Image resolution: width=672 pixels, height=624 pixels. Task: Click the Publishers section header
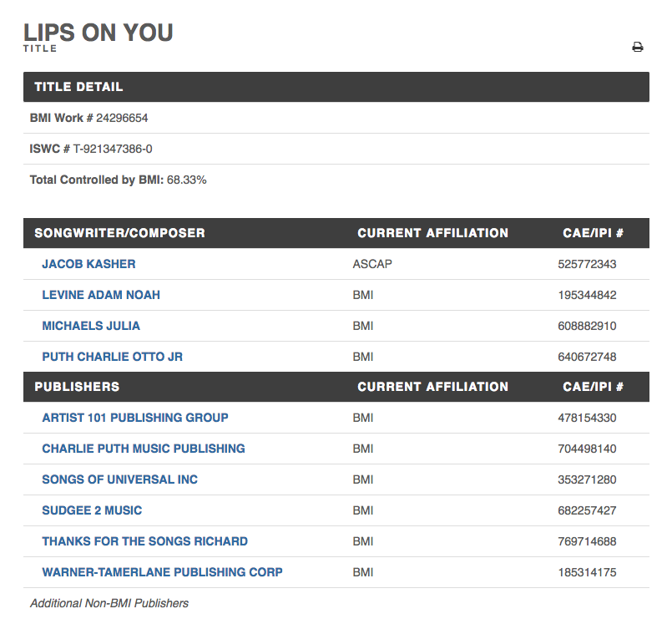[77, 387]
